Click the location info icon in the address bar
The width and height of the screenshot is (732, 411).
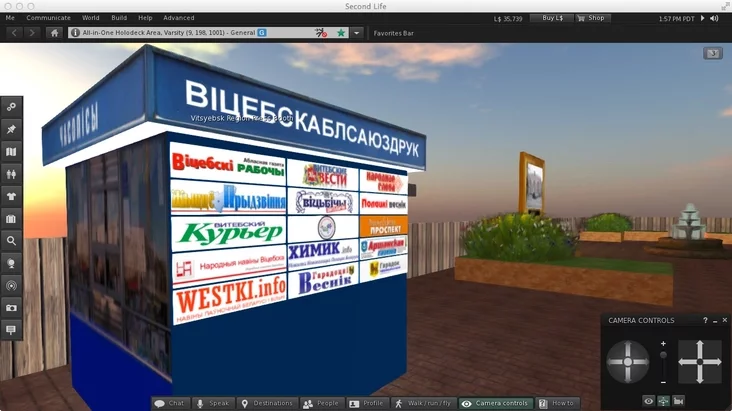click(x=75, y=33)
